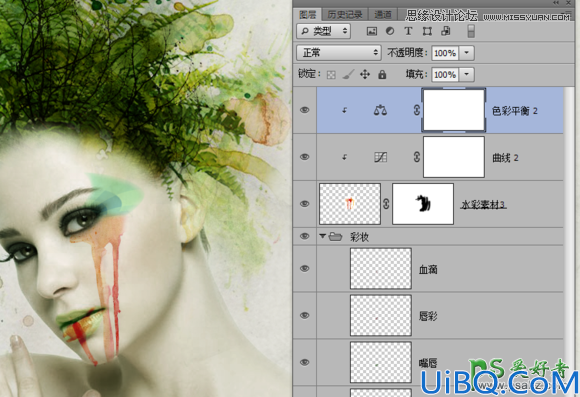Image resolution: width=580 pixels, height=397 pixels.
Task: Open the 正常 blend mode dropdown
Action: (x=338, y=53)
